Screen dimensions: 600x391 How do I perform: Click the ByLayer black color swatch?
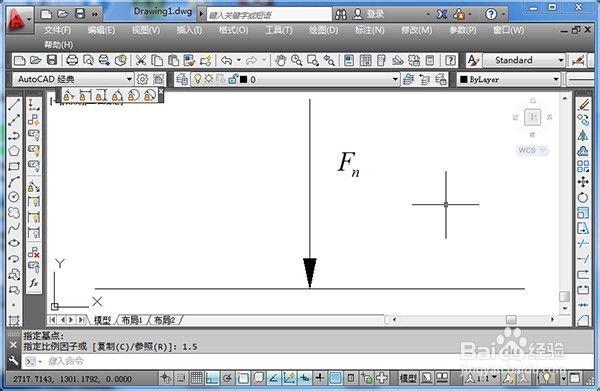463,79
